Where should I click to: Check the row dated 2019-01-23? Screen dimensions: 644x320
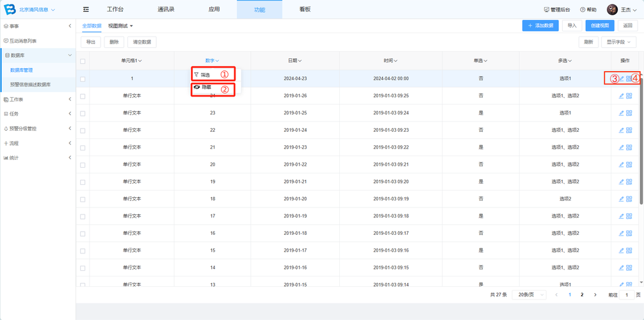83,148
